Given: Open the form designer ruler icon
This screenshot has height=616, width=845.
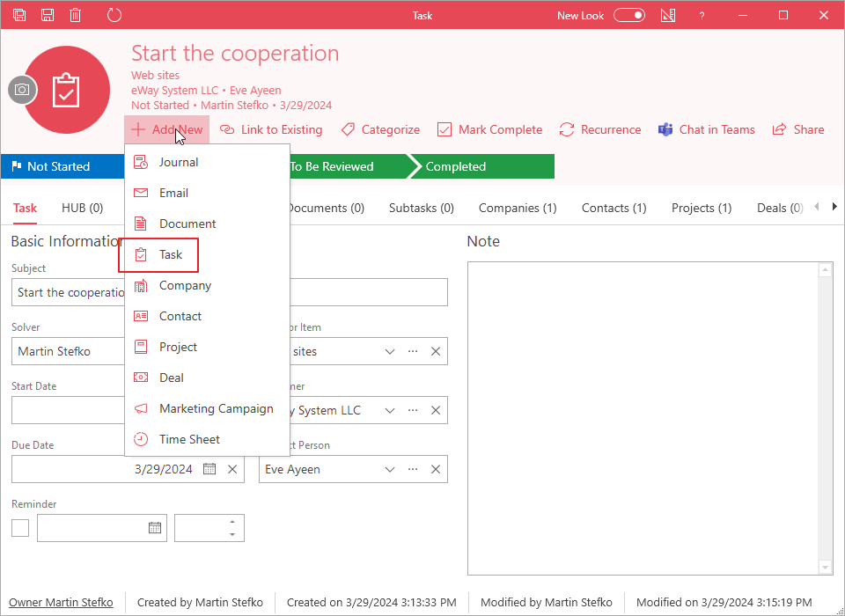Looking at the screenshot, I should pyautogui.click(x=668, y=15).
